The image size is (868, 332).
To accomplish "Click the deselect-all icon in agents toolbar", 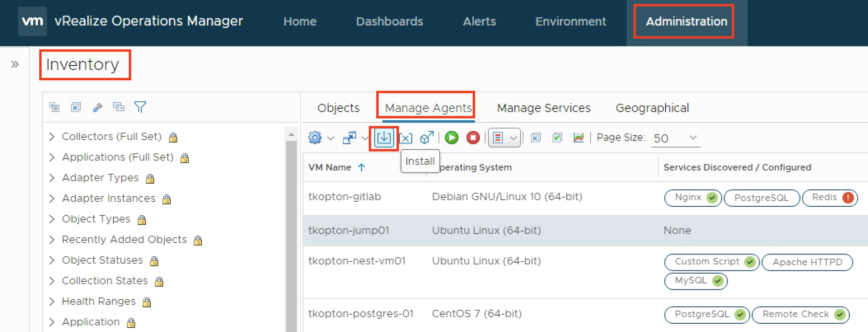I will (x=535, y=138).
